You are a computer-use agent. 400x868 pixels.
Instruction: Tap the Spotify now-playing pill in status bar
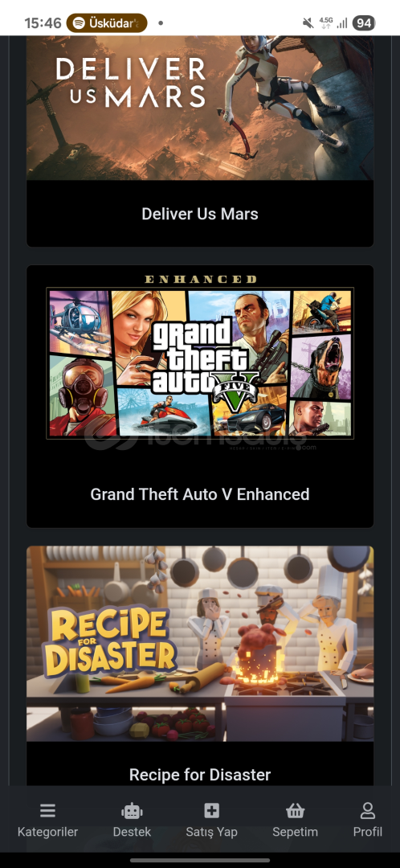(107, 23)
